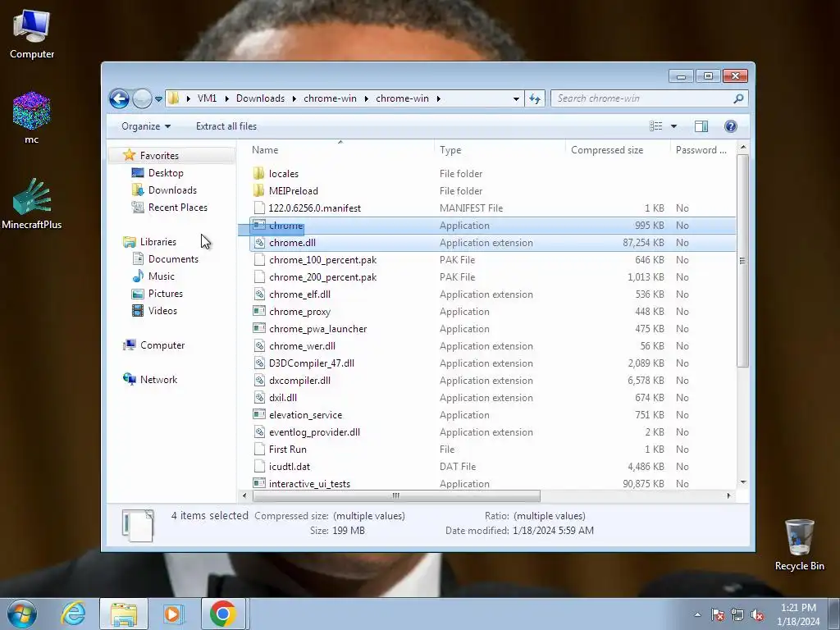This screenshot has height=630, width=840.
Task: Select the chrome_pwa_launcher file name
Action: (x=317, y=328)
